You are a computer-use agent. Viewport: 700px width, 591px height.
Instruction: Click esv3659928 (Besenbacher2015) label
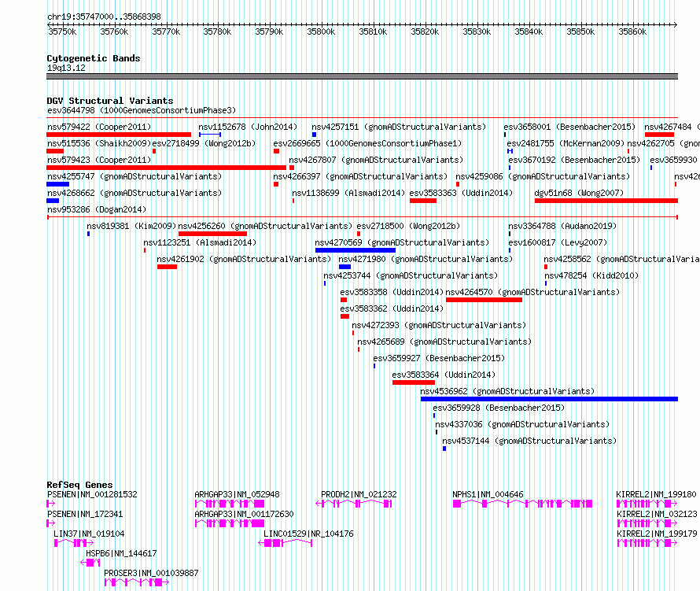pos(499,408)
